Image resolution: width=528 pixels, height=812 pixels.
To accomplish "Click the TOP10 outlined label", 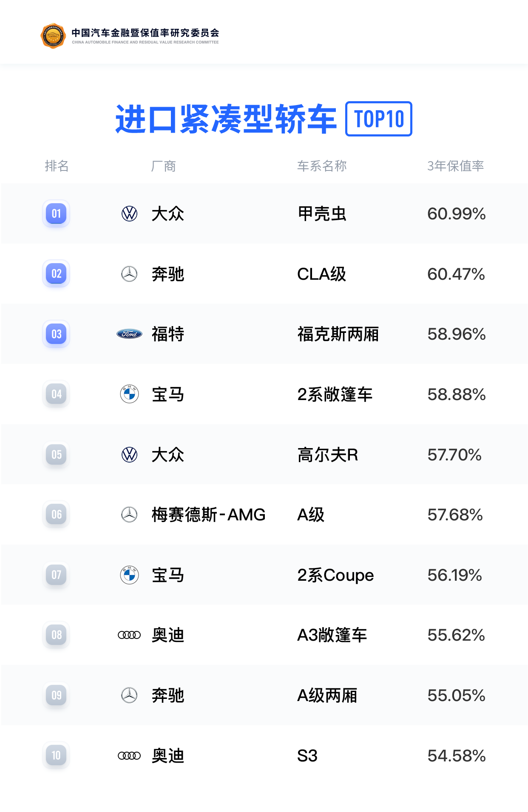I will point(379,119).
